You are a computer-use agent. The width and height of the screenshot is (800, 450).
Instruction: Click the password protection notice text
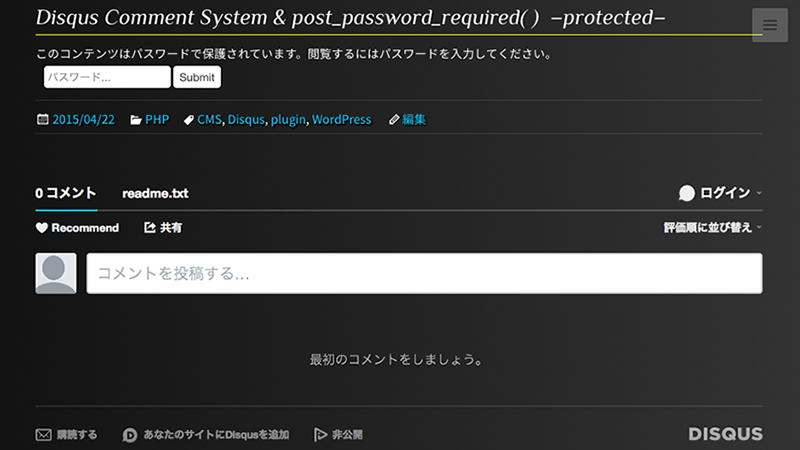295,54
